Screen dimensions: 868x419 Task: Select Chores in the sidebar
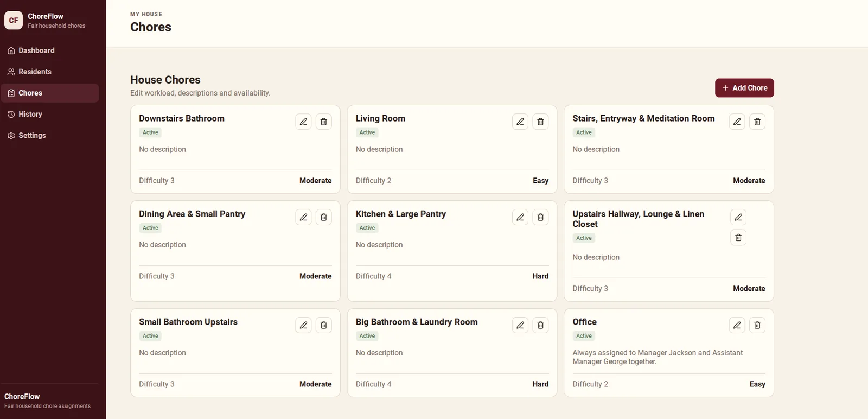tap(50, 93)
